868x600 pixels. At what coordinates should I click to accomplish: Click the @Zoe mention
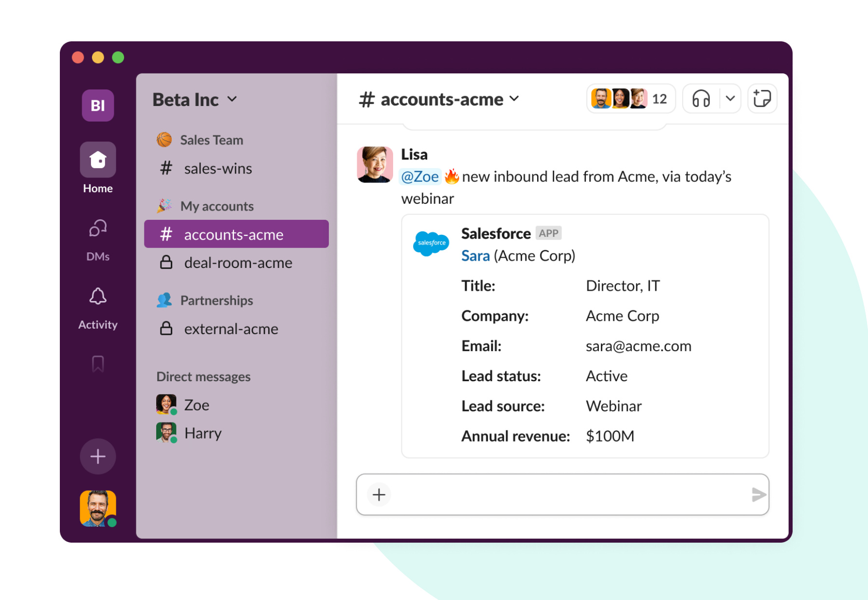(420, 176)
